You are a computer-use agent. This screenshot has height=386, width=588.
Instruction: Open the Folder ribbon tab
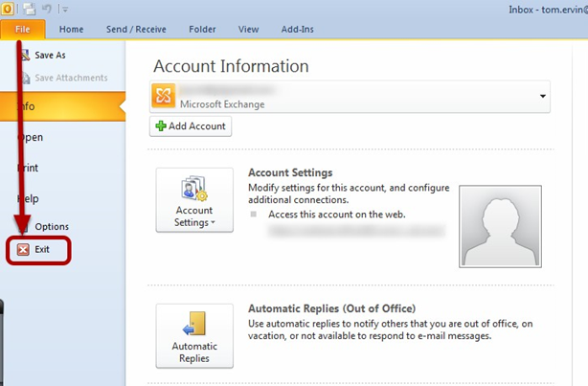click(x=201, y=30)
